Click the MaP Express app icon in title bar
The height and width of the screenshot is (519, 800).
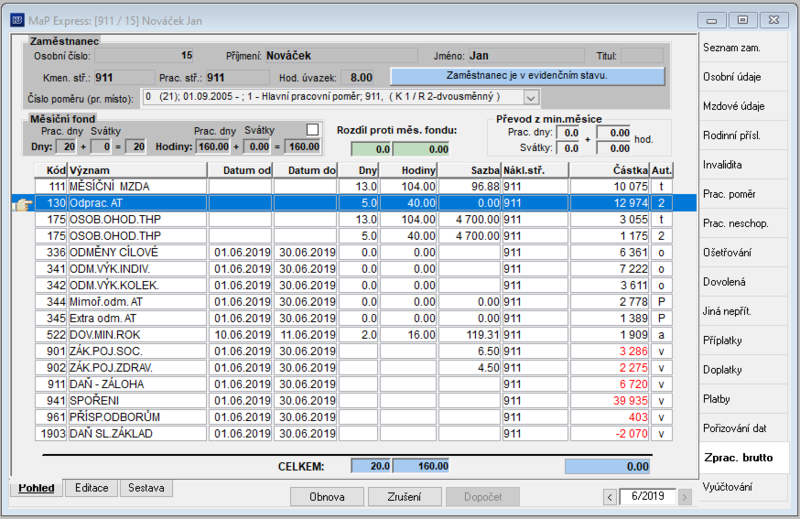[17, 20]
